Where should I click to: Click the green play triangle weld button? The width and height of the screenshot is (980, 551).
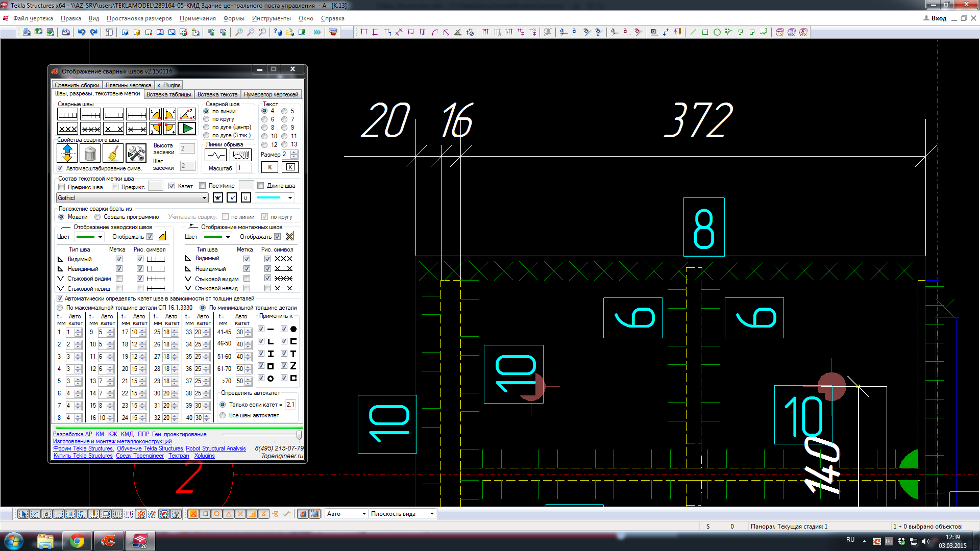coord(187,129)
